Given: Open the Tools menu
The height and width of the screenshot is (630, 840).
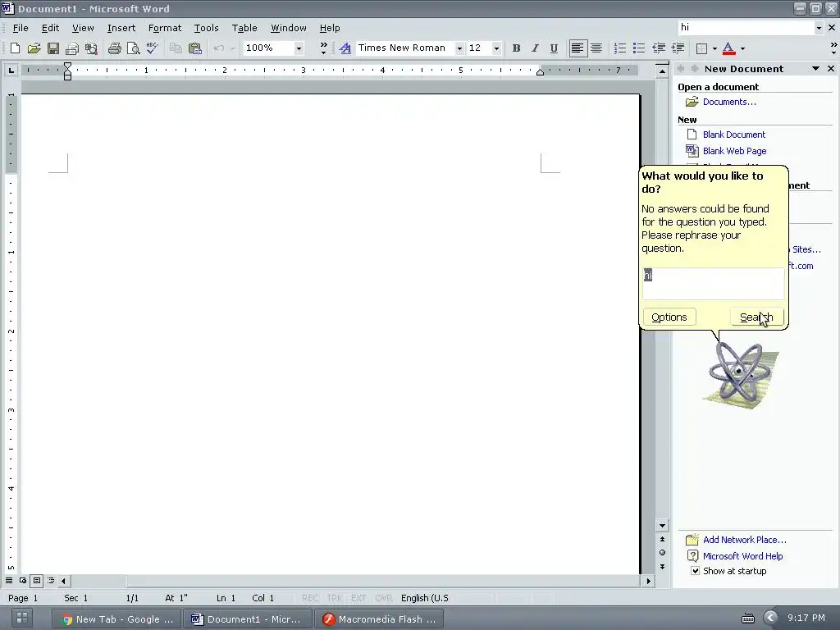Looking at the screenshot, I should click(206, 28).
